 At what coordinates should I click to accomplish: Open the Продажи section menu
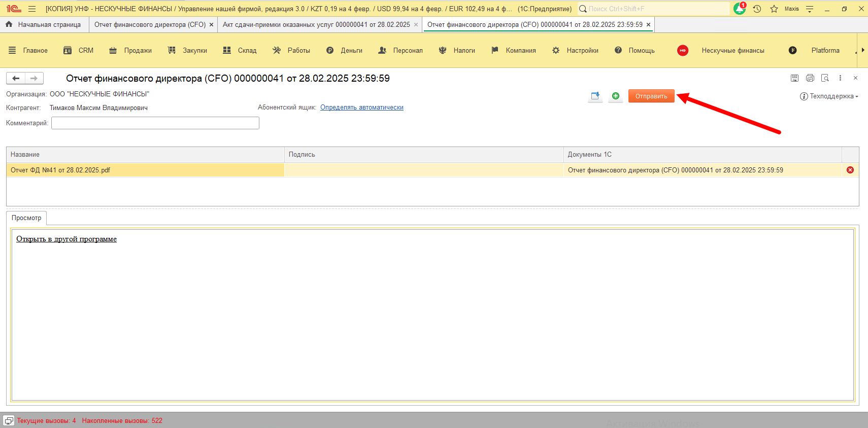coord(131,50)
